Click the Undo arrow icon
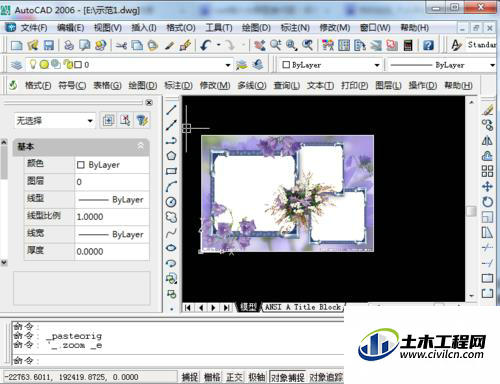Image resolution: width=500 pixels, height=384 pixels. pos(206,45)
